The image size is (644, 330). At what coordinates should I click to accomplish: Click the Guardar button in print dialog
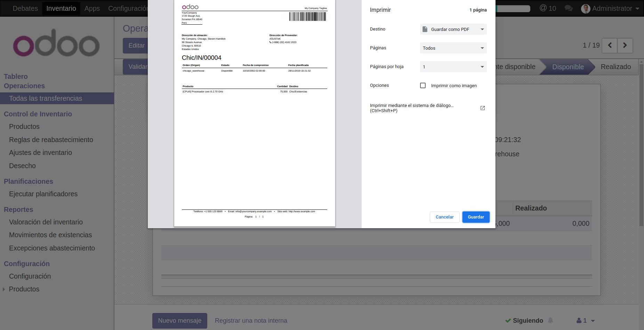pos(476,217)
